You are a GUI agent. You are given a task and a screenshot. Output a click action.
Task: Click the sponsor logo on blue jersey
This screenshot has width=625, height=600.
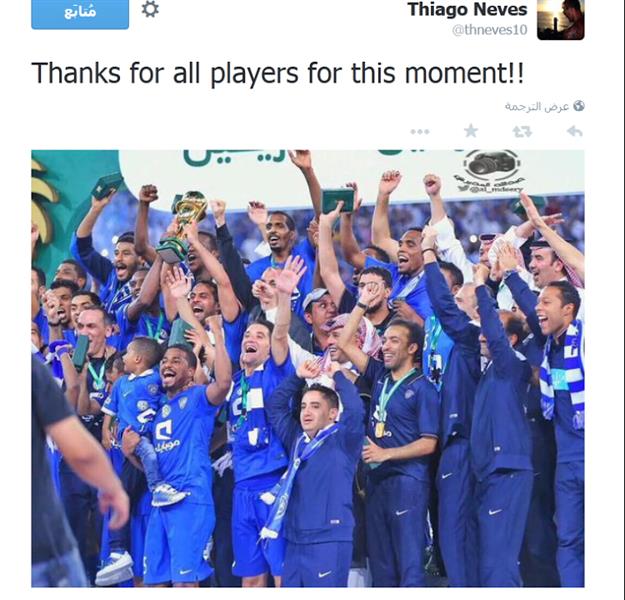click(166, 436)
